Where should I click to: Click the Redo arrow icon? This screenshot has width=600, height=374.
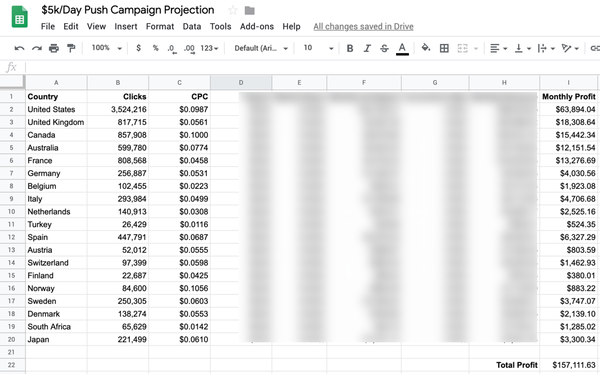[x=37, y=48]
